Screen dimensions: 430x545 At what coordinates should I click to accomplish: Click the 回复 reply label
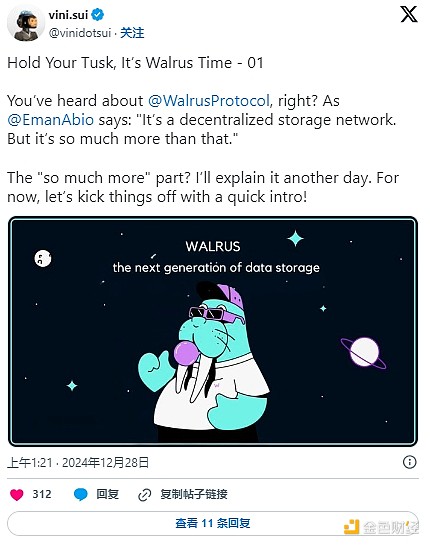108,494
